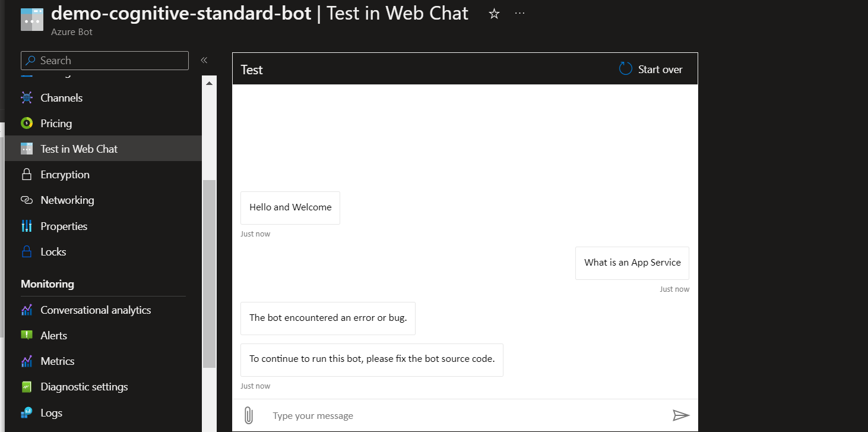Screen dimensions: 868x432
Task: Attach a file with the paperclip icon
Action: click(x=249, y=415)
